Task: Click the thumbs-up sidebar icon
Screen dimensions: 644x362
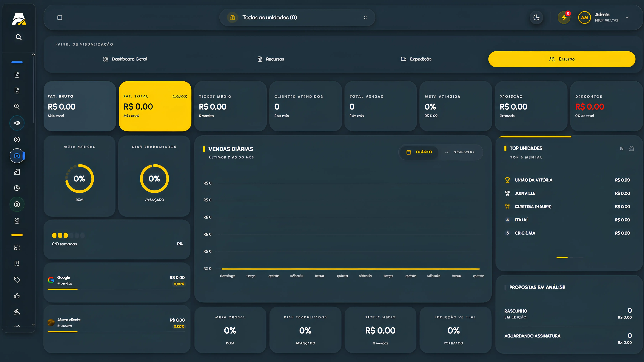Action: (17, 296)
